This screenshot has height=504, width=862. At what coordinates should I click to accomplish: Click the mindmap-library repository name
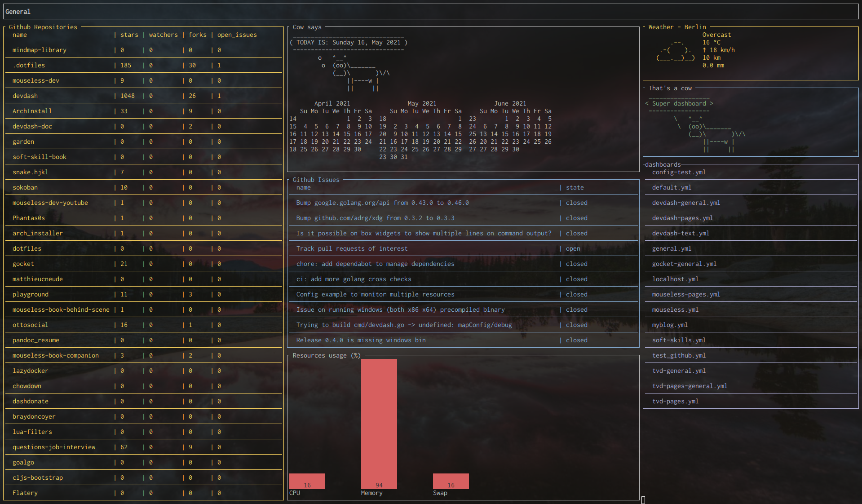point(40,50)
